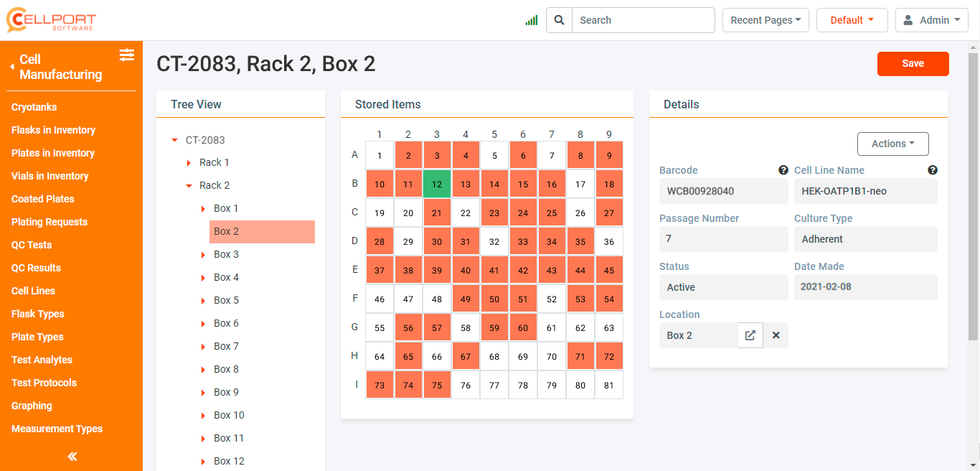Open sidebar filter settings icon

click(127, 55)
